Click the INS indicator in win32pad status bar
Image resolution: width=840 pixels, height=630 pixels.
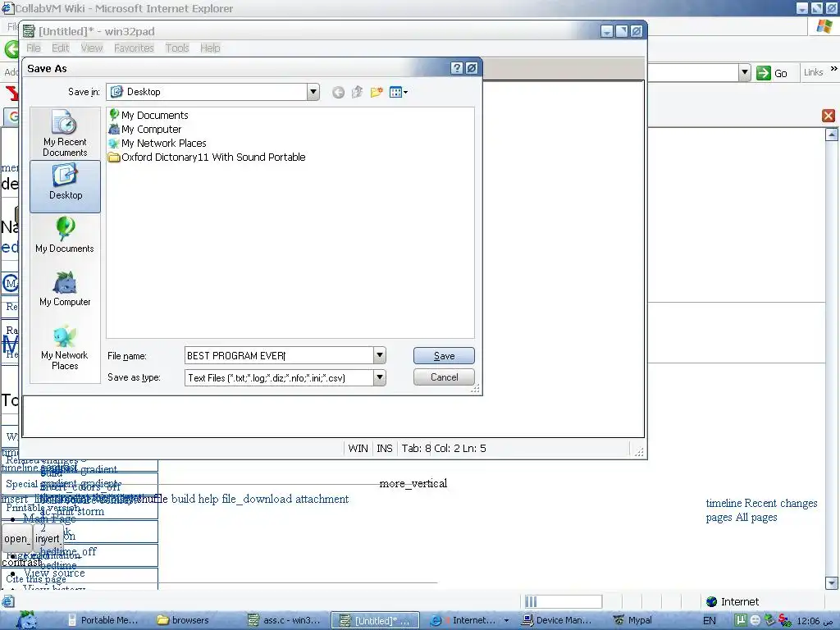click(385, 449)
